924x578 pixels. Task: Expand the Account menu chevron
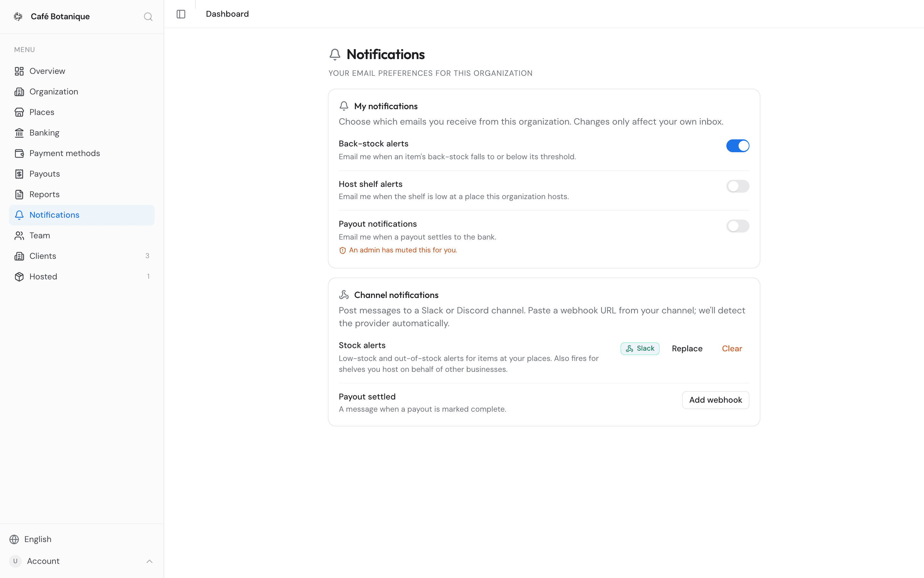click(149, 561)
